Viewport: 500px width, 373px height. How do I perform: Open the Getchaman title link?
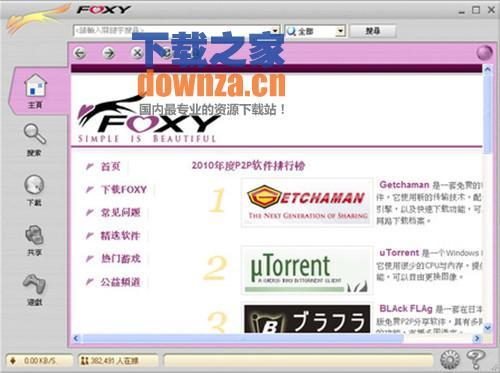click(x=404, y=185)
